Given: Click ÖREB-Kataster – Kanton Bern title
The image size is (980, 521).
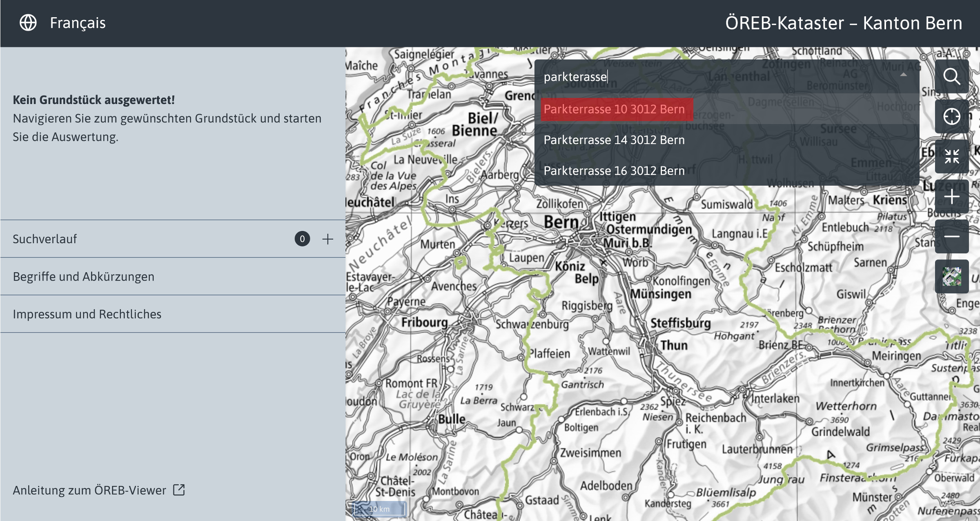Looking at the screenshot, I should [x=844, y=23].
